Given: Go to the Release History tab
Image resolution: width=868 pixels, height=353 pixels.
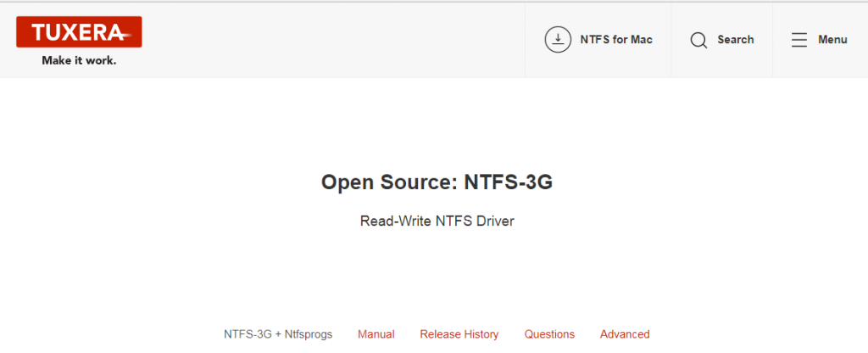Looking at the screenshot, I should (x=459, y=334).
